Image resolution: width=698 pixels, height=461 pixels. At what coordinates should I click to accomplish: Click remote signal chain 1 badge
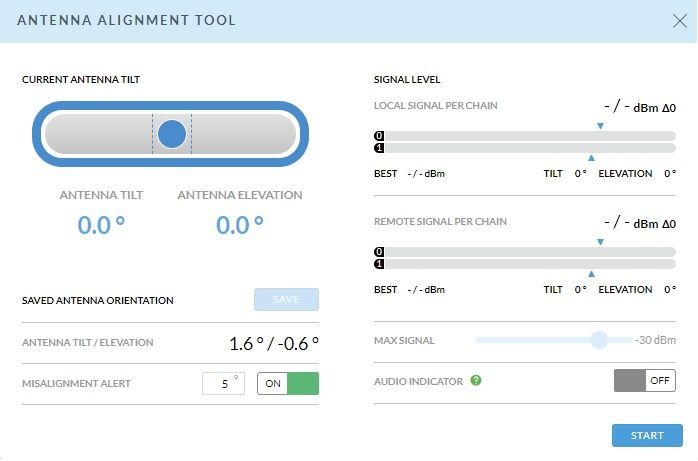[x=379, y=264]
